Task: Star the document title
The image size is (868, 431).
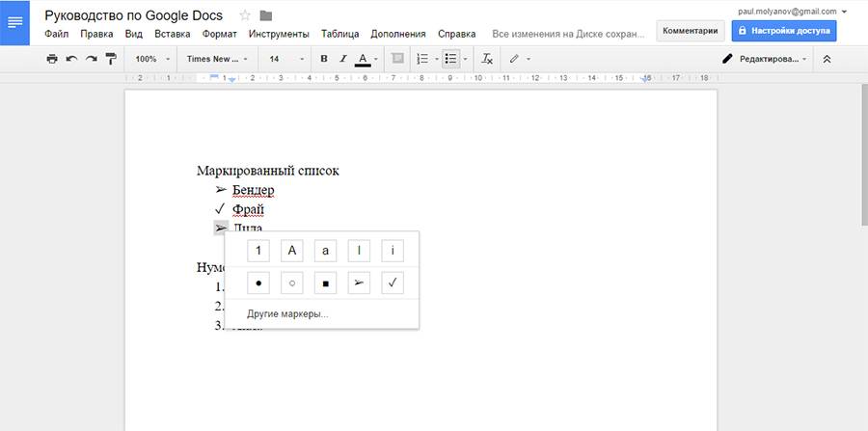Action: click(245, 15)
